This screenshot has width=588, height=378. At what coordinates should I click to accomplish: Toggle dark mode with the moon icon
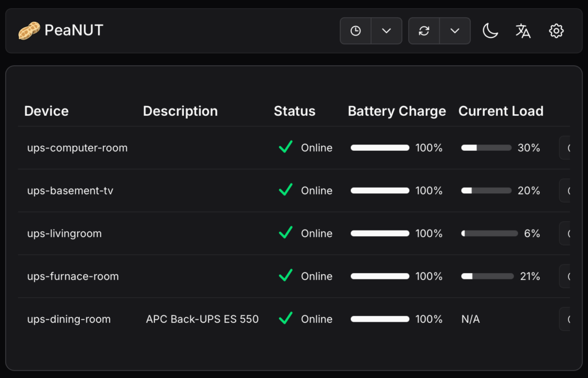click(490, 31)
